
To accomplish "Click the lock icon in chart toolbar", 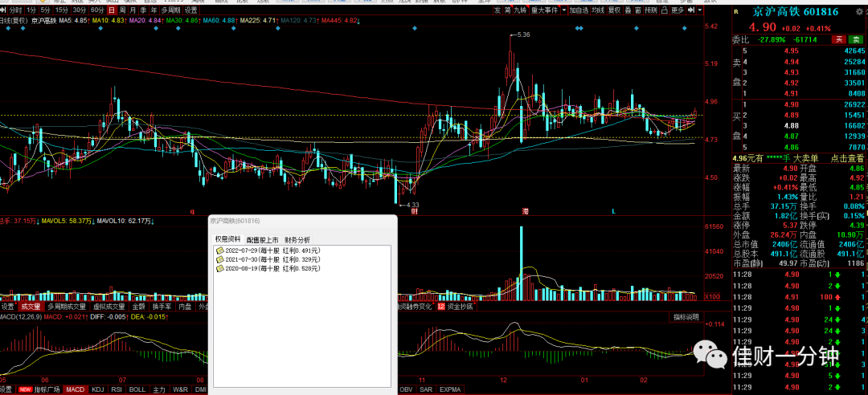I will pos(664,10).
